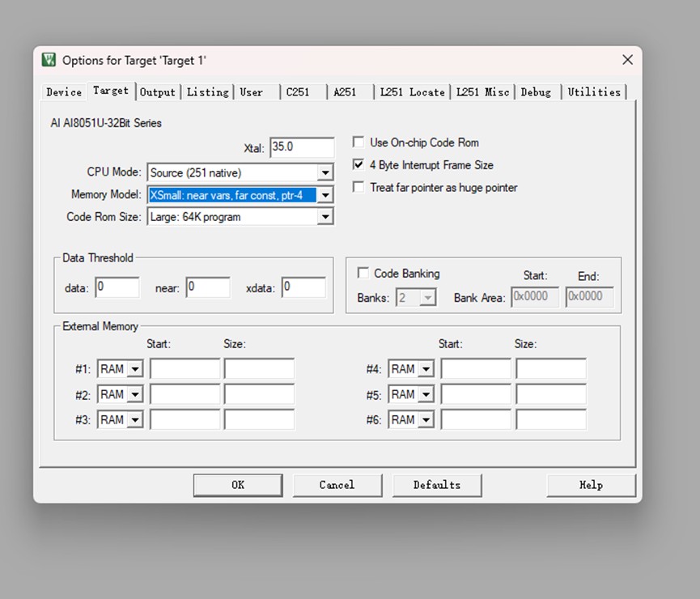Screen dimensions: 700x599
Task: Select the L251 Locate tab
Action: [x=413, y=92]
